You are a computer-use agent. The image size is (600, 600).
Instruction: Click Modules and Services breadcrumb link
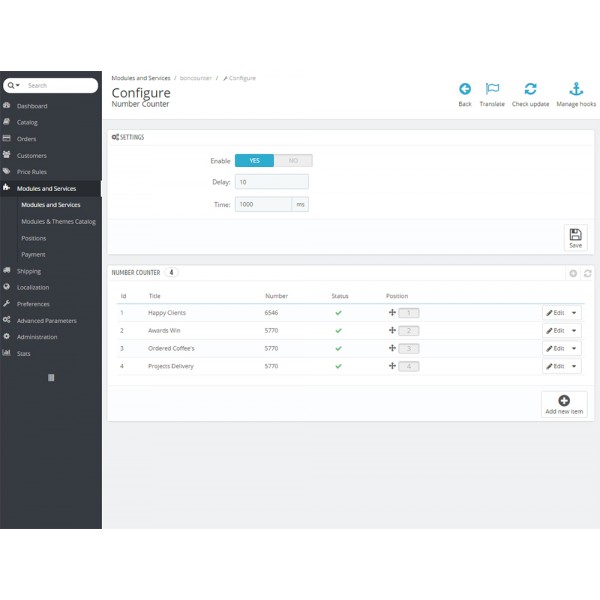[140, 77]
